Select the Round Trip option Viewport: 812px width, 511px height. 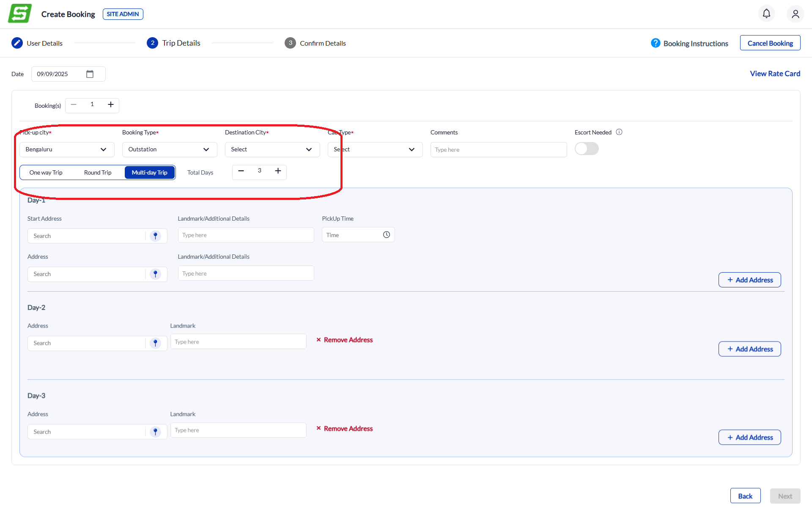click(x=98, y=172)
